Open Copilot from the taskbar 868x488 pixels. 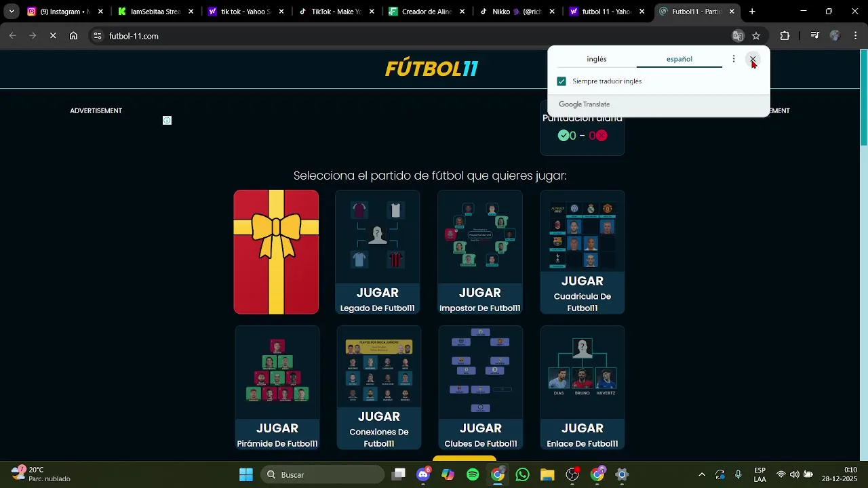point(448,474)
